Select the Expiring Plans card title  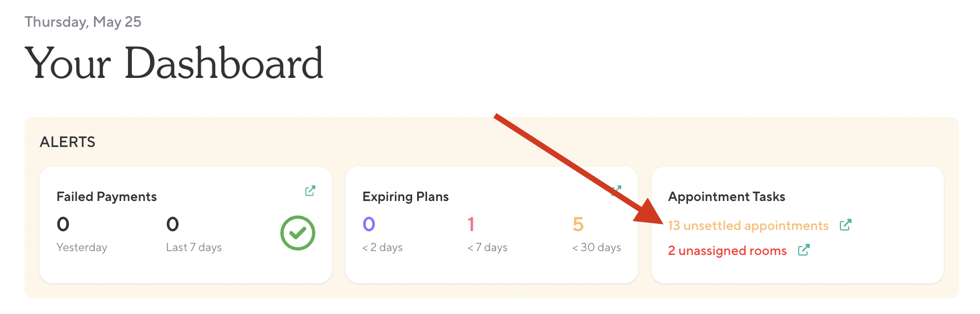pos(405,197)
